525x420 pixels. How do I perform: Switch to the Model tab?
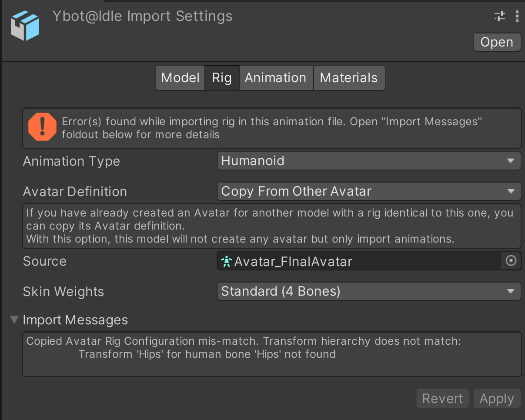180,77
